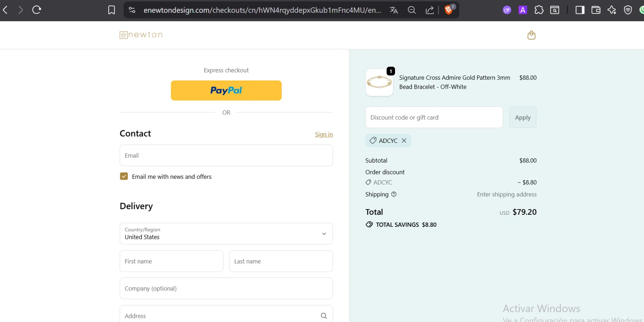Click the bookmark icon in address bar
The width and height of the screenshot is (644, 322).
pos(112,10)
